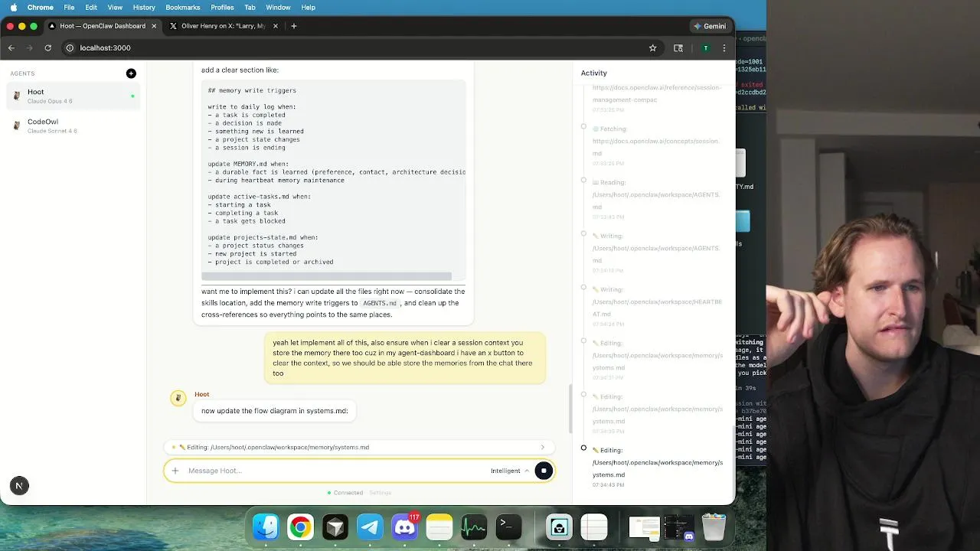Image resolution: width=980 pixels, height=551 pixels.
Task: Open Finder from the dock
Action: tap(266, 527)
